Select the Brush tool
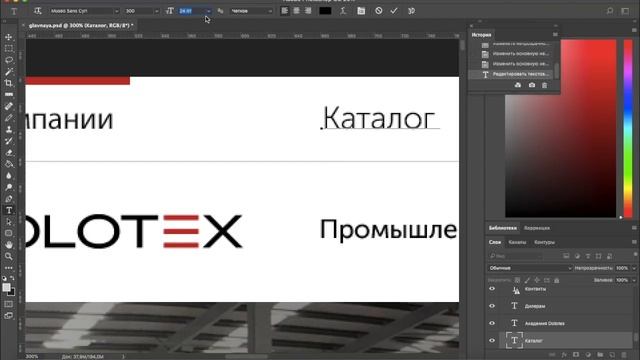This screenshot has width=640, height=360. (x=9, y=118)
